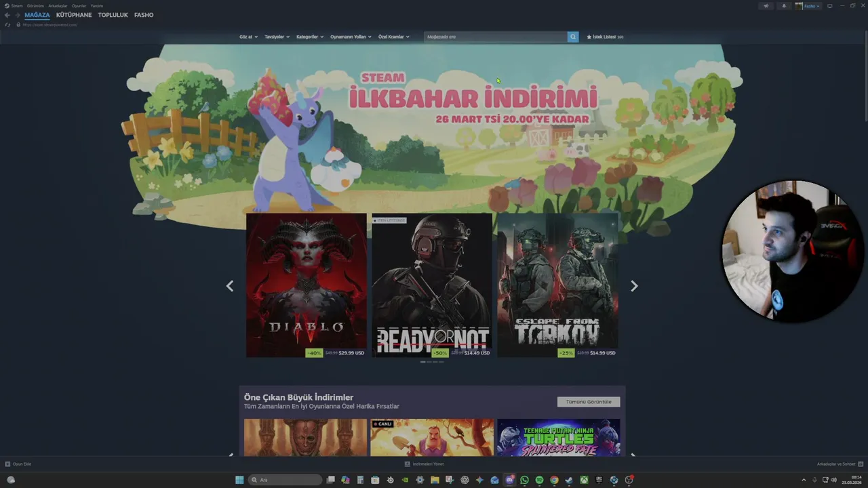
Task: Switch to the TOPLULUK tab
Action: click(113, 15)
